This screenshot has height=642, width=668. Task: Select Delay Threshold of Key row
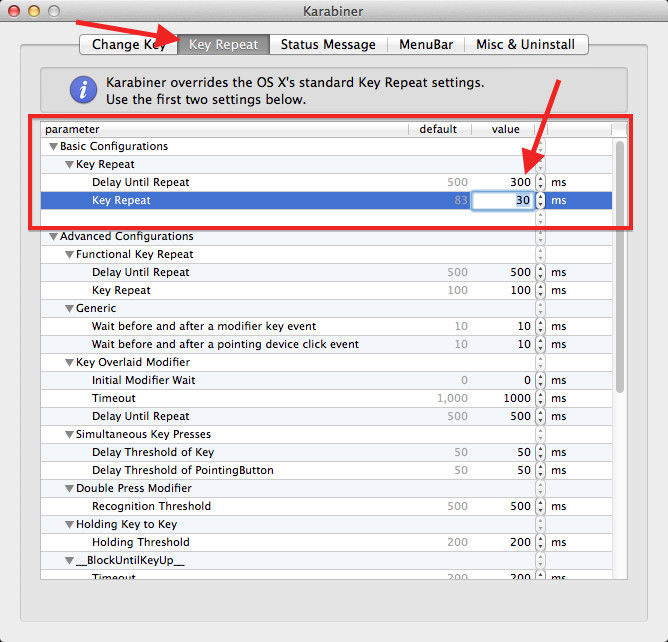pyautogui.click(x=326, y=452)
